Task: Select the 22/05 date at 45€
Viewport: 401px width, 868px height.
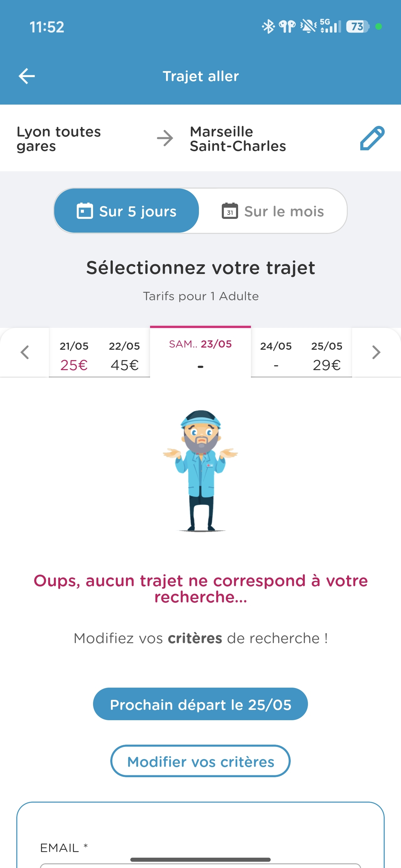Action: pyautogui.click(x=124, y=355)
